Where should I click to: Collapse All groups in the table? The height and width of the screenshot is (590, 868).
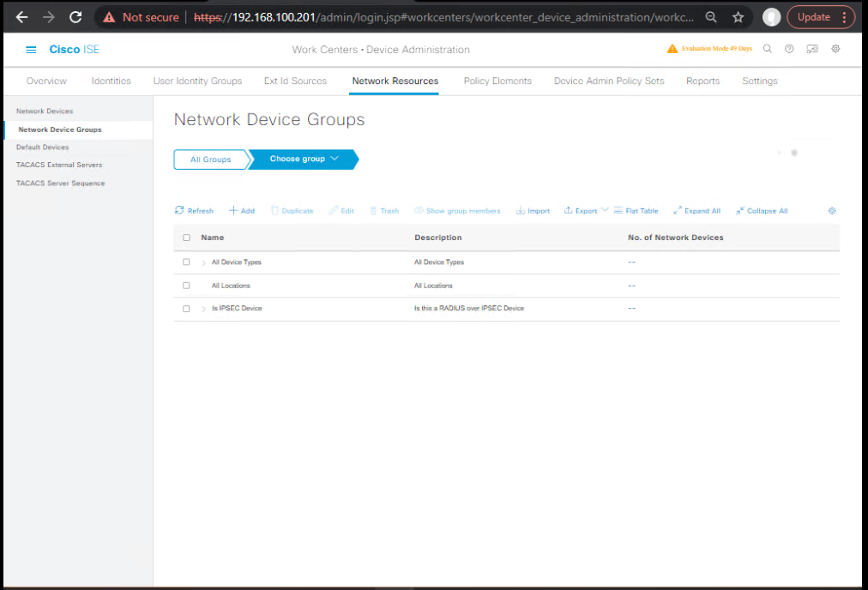click(763, 211)
